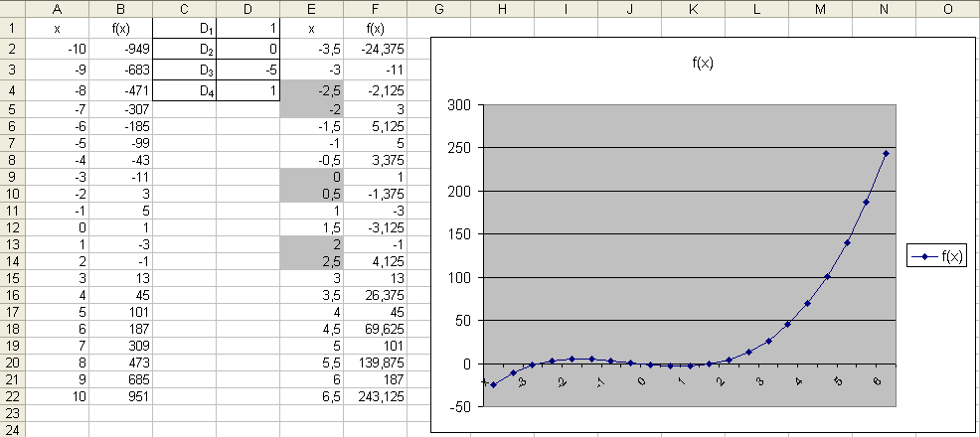The image size is (980, 437).
Task: Click shaded cell E14 with 2,5
Action: 311,261
